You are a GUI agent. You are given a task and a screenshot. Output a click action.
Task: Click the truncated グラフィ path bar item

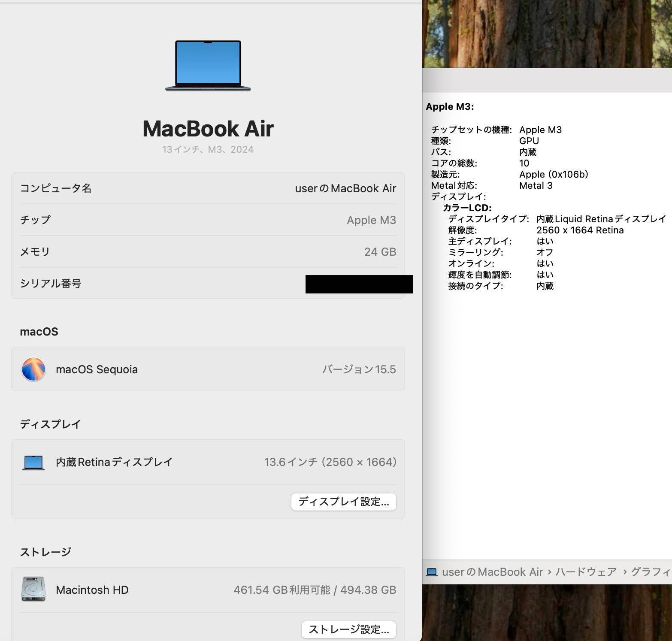[x=651, y=572]
